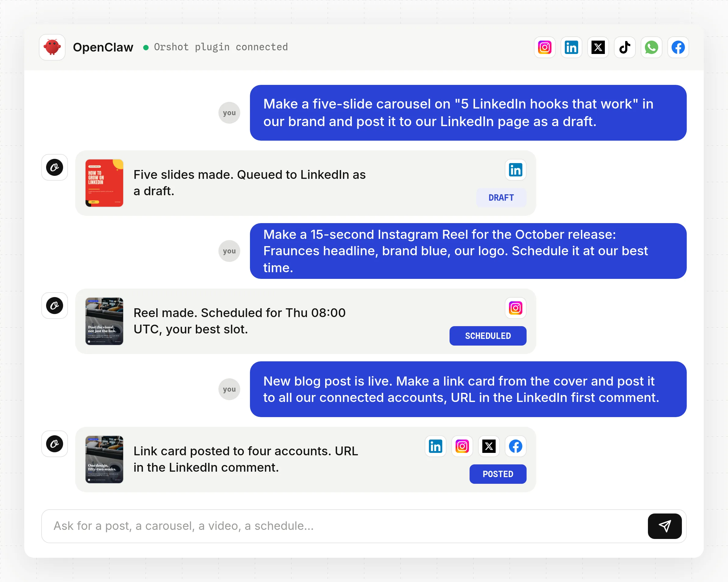Click X icon on the link card reply

tap(489, 447)
